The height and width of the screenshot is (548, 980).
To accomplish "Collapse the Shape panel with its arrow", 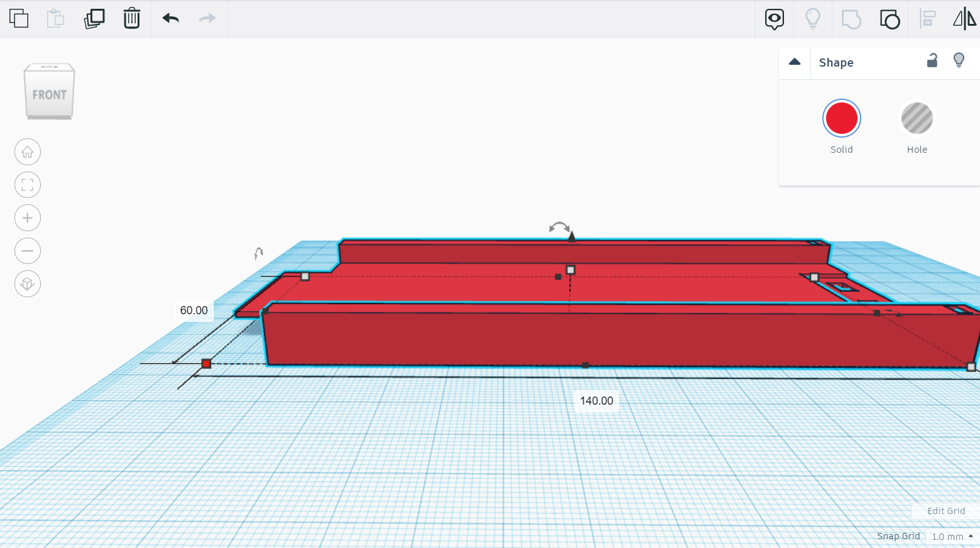I will click(x=794, y=62).
